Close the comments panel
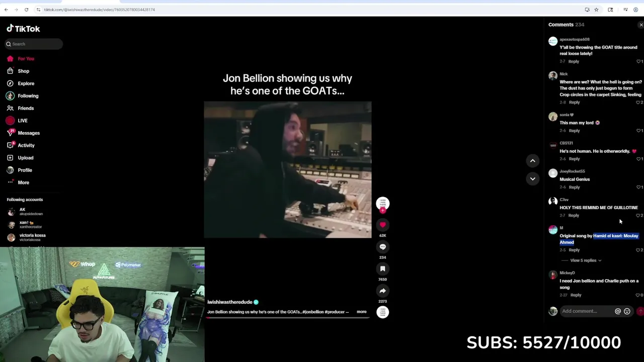Viewport: 644px width, 362px height. coord(640,25)
